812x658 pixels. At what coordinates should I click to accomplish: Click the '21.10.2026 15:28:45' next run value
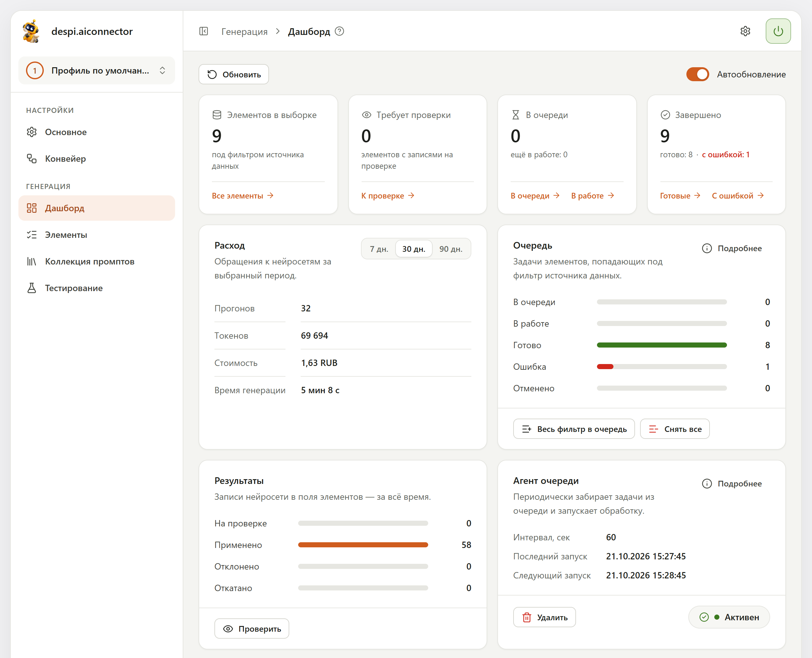click(645, 575)
